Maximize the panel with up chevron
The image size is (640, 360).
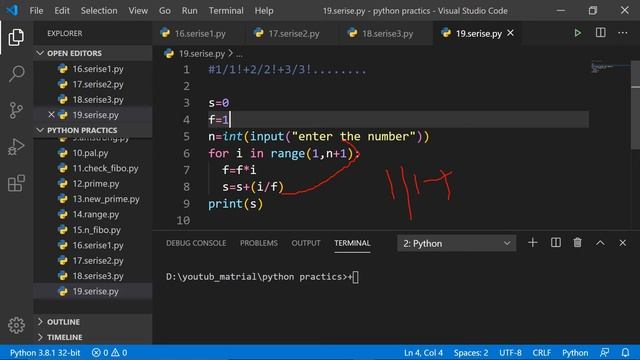(600, 243)
